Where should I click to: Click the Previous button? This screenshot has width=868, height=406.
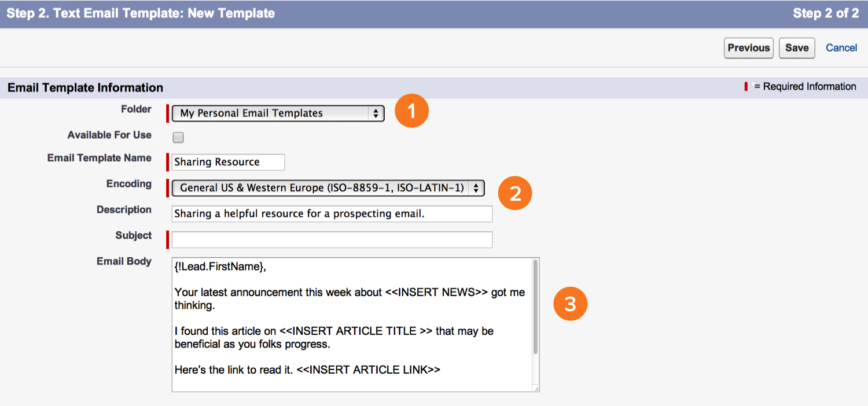click(x=748, y=48)
